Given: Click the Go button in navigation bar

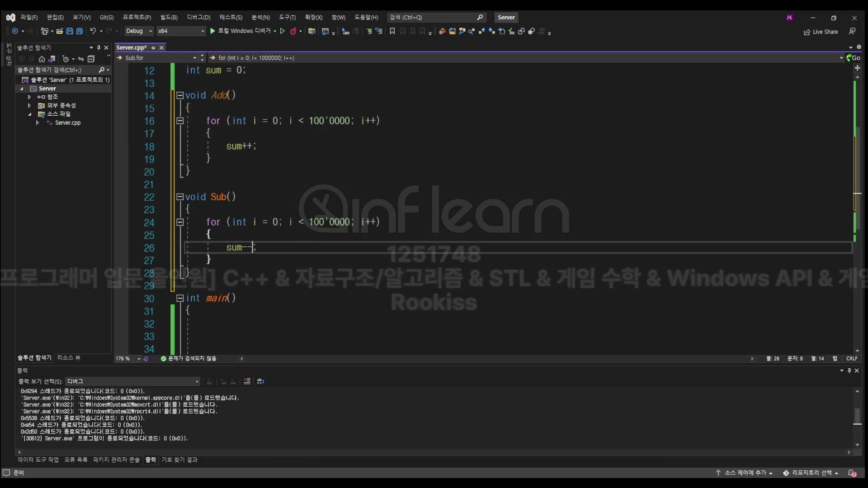Looking at the screenshot, I should (x=853, y=58).
